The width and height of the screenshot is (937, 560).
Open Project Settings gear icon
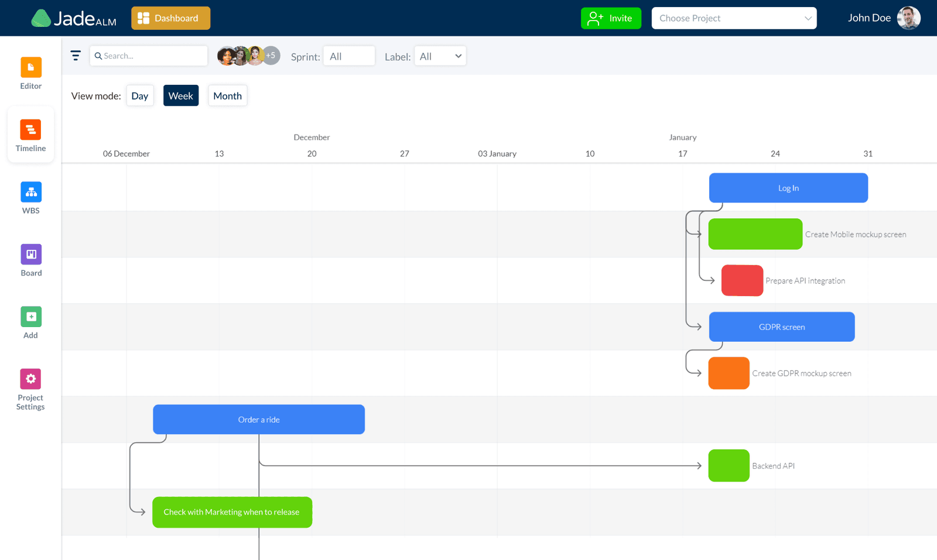click(x=30, y=379)
